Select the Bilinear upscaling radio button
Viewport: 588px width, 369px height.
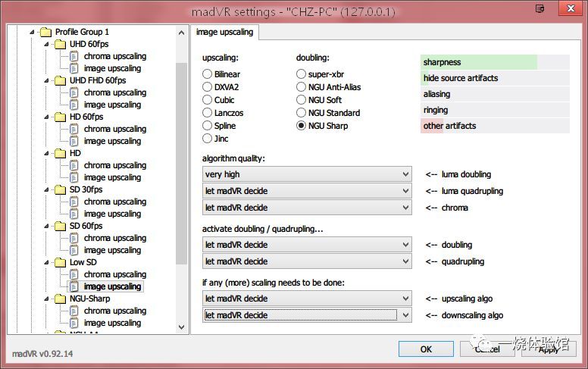(207, 74)
